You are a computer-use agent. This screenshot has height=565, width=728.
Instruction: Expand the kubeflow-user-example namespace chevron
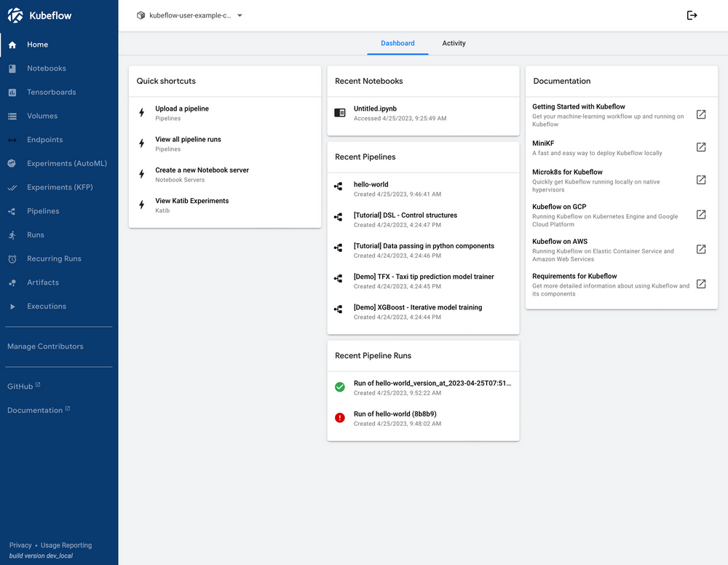240,15
